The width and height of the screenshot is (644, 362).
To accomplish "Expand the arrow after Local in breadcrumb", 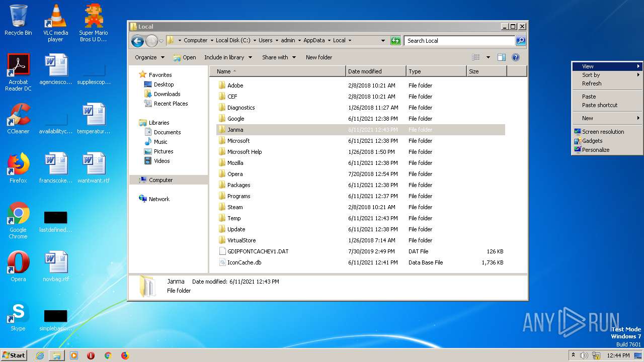I will 350,41.
